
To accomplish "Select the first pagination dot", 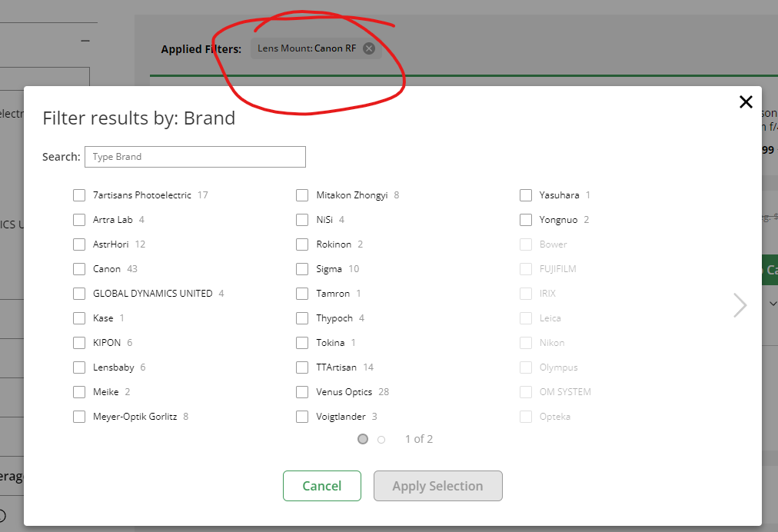I will tap(363, 439).
